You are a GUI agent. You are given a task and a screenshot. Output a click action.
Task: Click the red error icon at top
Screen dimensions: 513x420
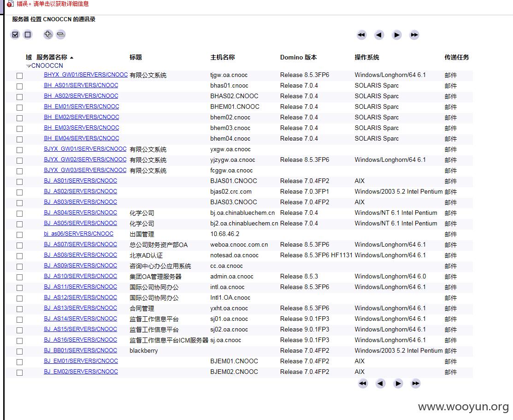(10, 4)
